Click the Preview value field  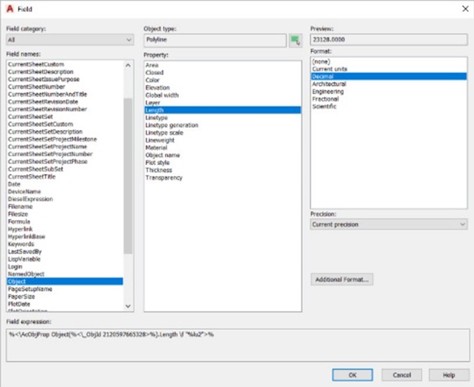click(389, 40)
